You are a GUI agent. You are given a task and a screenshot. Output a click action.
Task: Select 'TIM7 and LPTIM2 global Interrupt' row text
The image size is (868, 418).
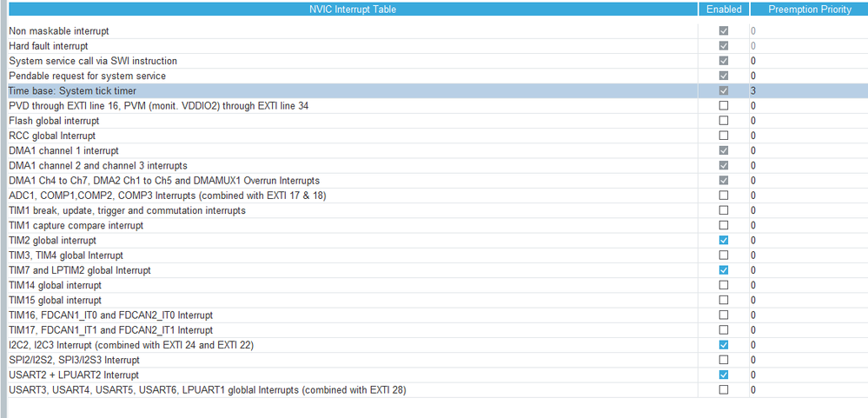click(x=80, y=270)
